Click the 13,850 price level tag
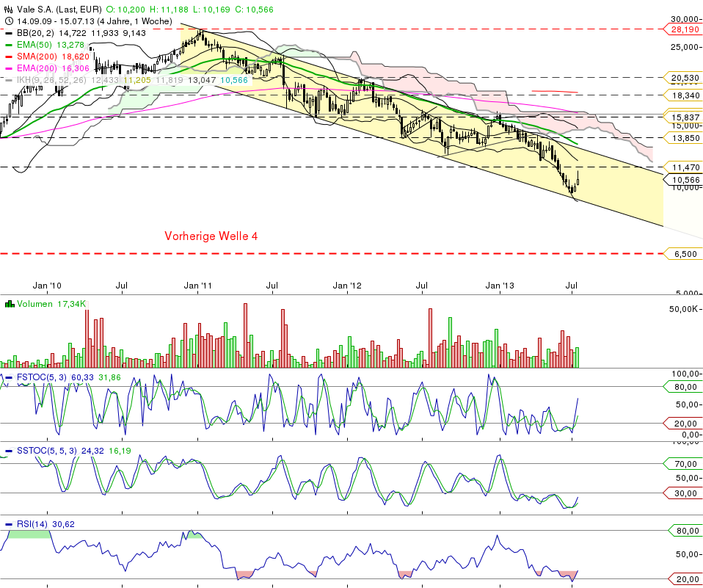703x588 pixels. [682, 138]
